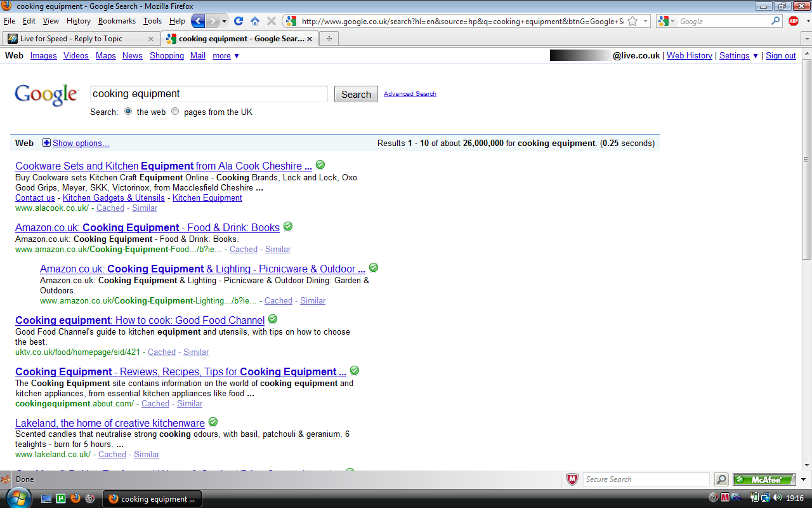This screenshot has width=812, height=508.
Task: Select 'the web' search radio button
Action: [129, 112]
